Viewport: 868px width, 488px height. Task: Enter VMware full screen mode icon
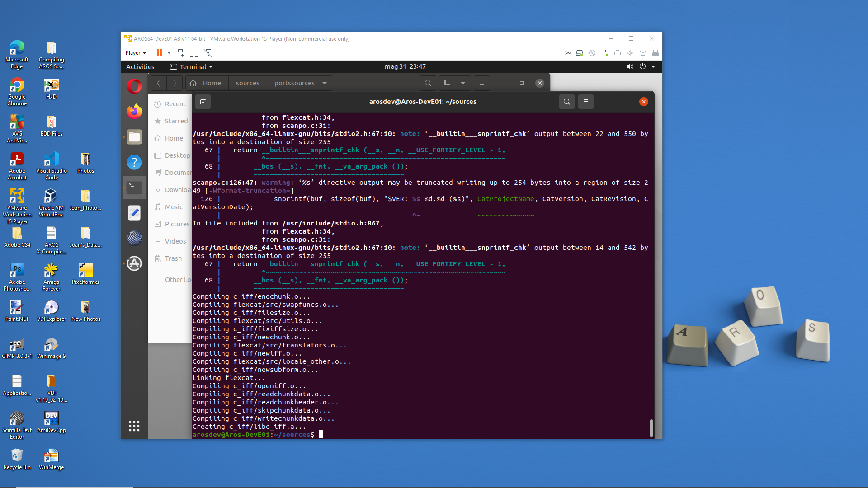[194, 53]
